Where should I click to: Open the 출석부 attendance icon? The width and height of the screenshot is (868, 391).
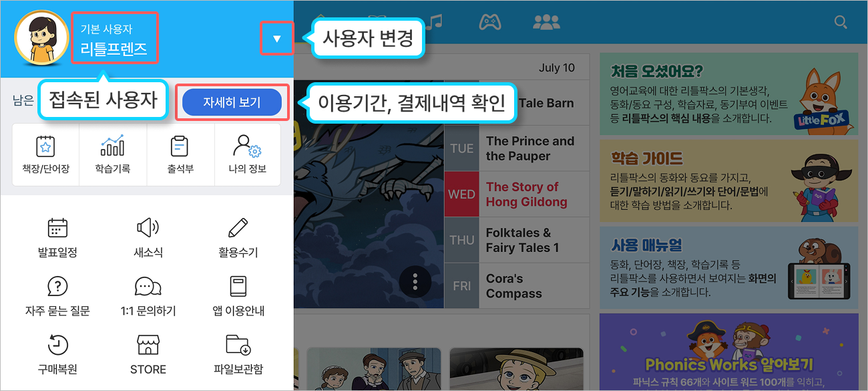(180, 146)
